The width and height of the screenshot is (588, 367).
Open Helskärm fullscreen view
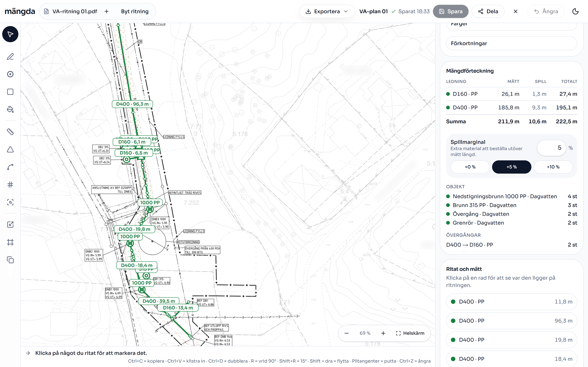pyautogui.click(x=410, y=333)
